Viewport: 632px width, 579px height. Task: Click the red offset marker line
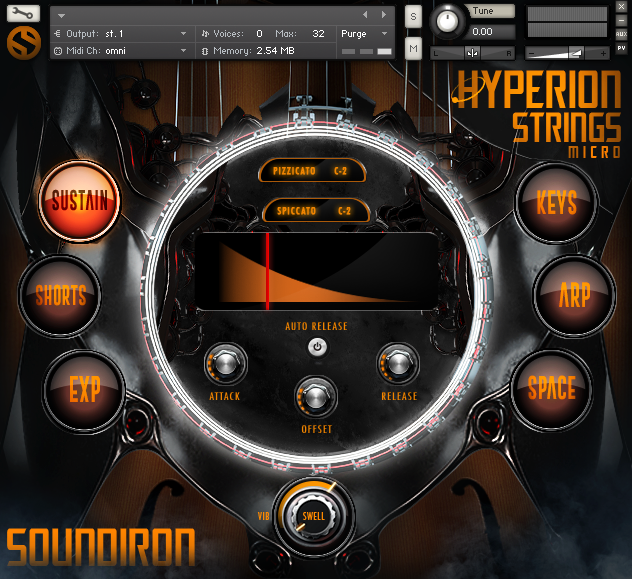coord(267,271)
